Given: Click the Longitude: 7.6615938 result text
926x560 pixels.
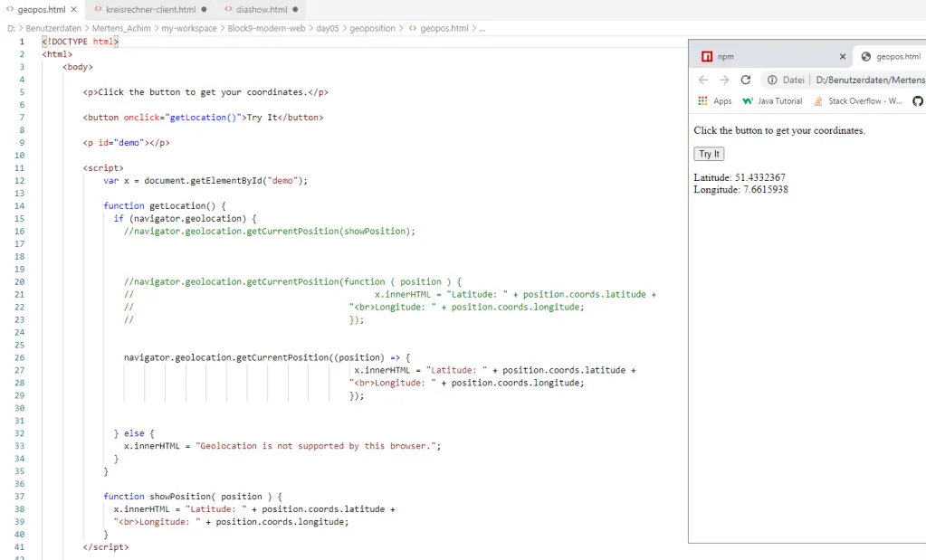Looking at the screenshot, I should [x=740, y=189].
